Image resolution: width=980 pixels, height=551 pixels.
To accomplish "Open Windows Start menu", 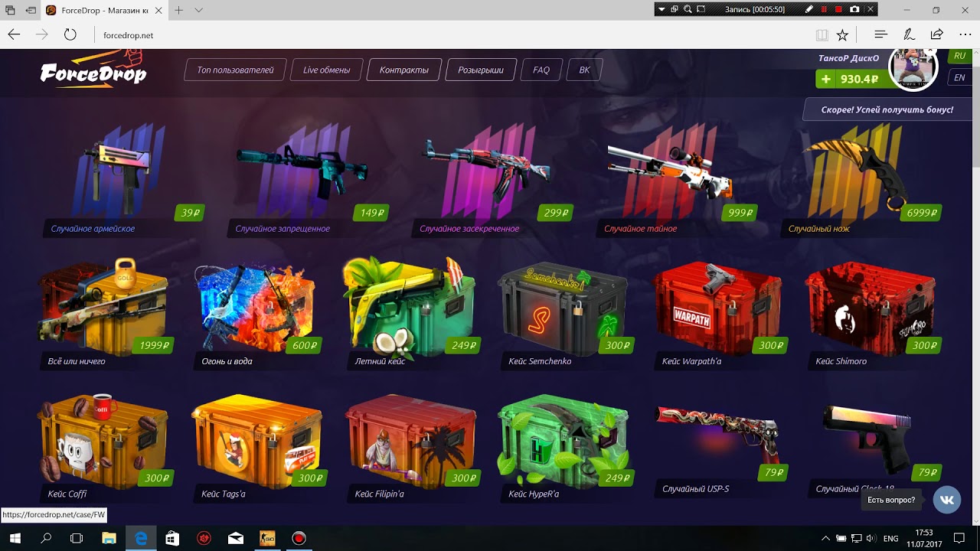I will (x=15, y=539).
